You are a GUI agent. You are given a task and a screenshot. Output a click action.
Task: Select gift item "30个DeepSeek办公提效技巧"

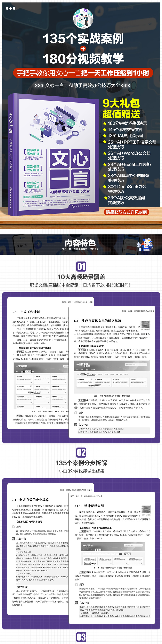pyautogui.click(x=127, y=189)
